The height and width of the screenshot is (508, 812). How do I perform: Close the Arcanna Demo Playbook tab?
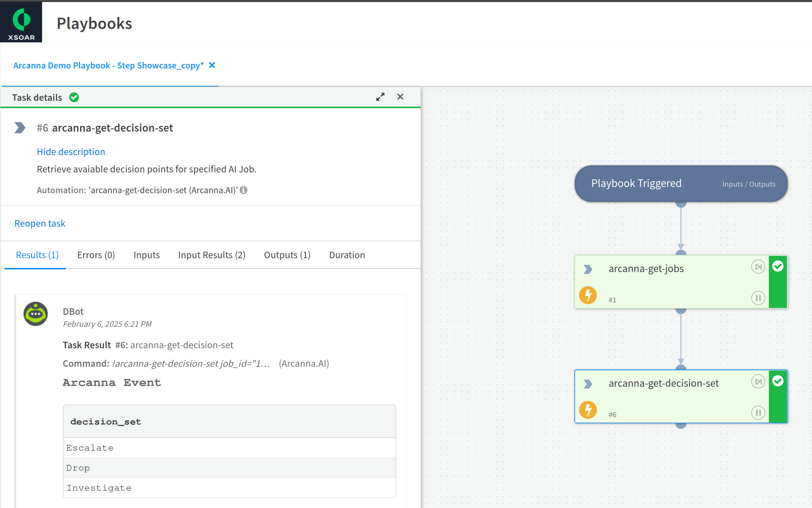(x=214, y=65)
